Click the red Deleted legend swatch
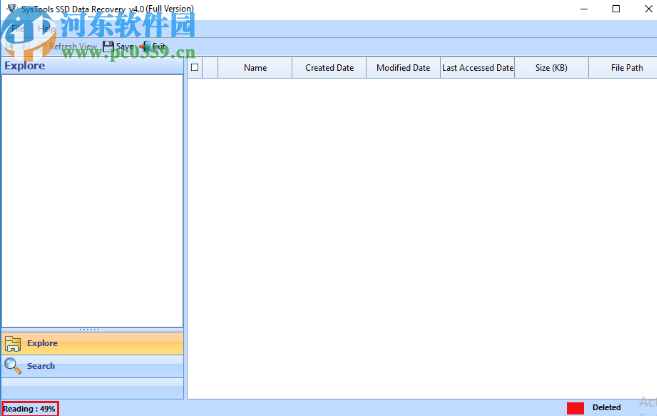This screenshot has height=416, width=657. (575, 408)
